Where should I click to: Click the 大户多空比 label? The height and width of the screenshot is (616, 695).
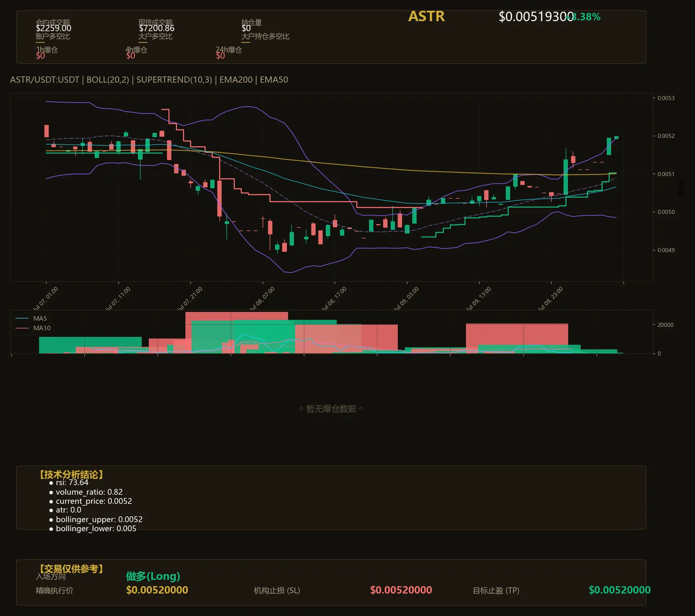(x=155, y=37)
